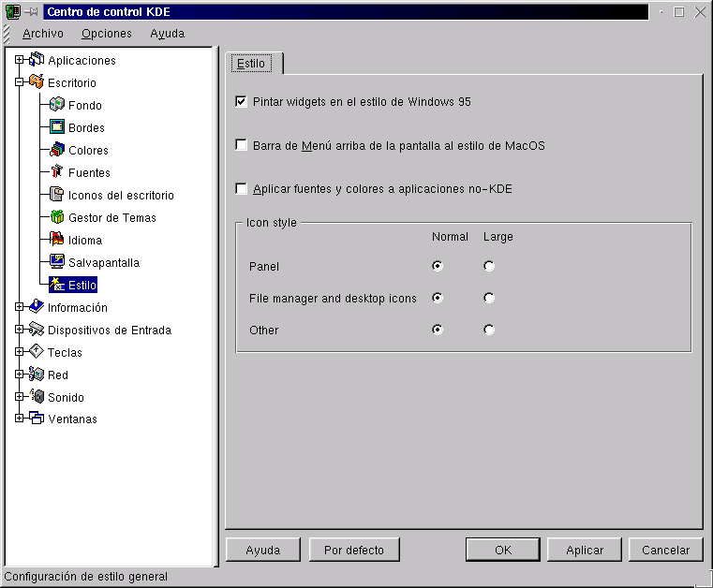Screen dimensions: 713x588
Task: Enable Aplicar fuentes y colores a no-KDE
Action: point(242,189)
